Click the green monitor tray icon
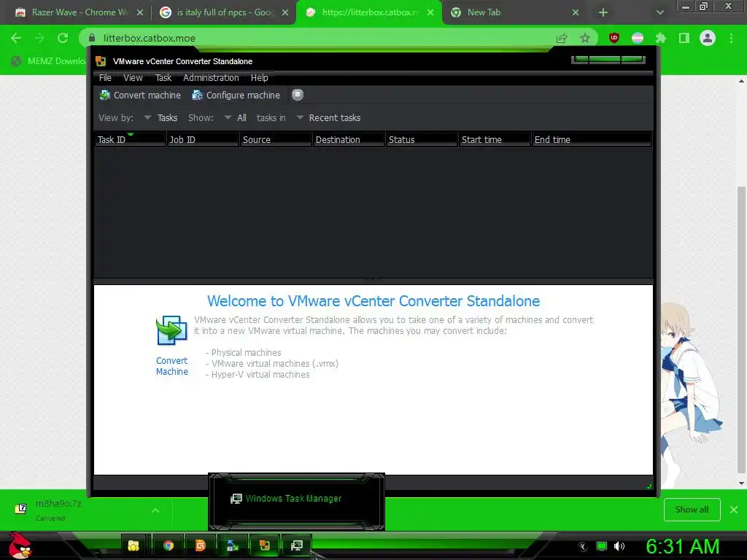 (602, 547)
